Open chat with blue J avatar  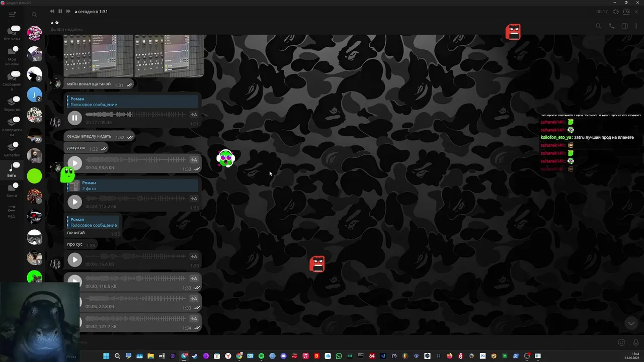point(34,94)
